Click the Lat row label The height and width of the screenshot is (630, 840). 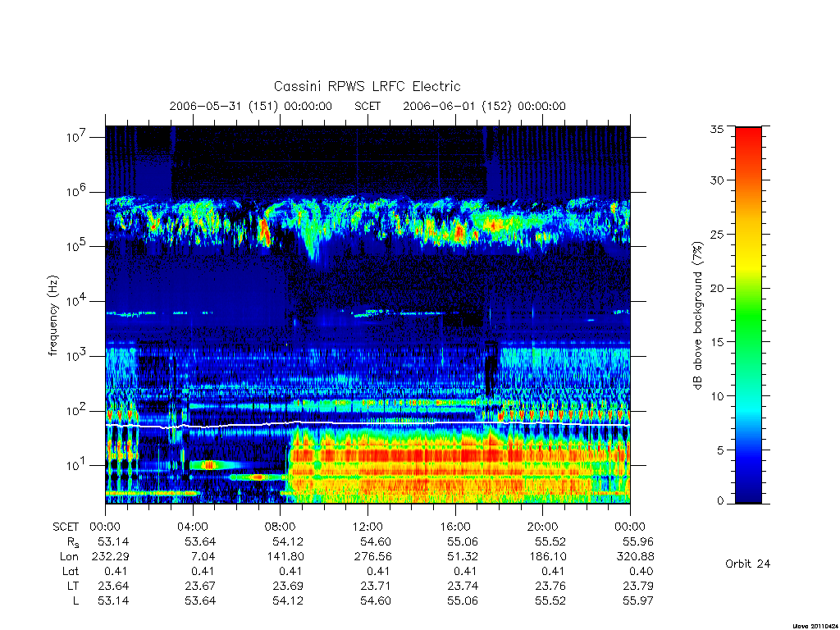pos(71,571)
